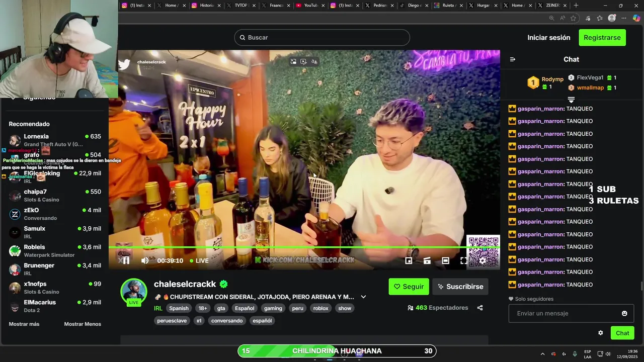Open Robleis Waterpark Simulator channel
This screenshot has width=644, height=362.
(54, 250)
